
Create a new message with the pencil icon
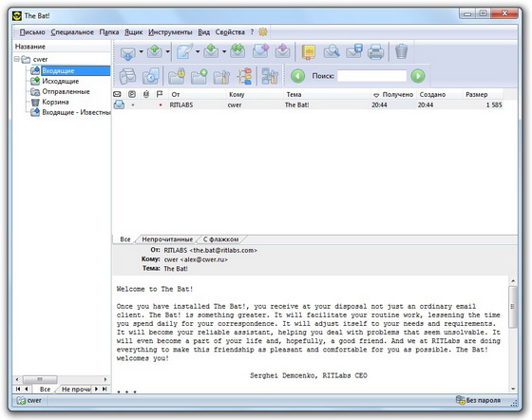point(184,51)
